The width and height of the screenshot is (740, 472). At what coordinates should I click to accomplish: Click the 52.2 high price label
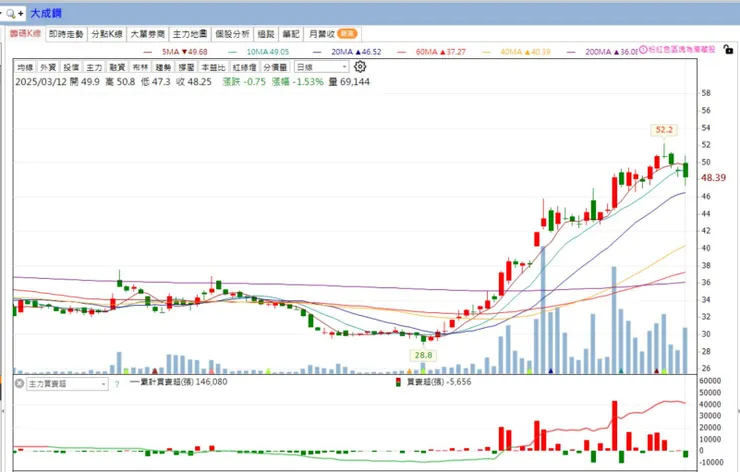pos(664,130)
